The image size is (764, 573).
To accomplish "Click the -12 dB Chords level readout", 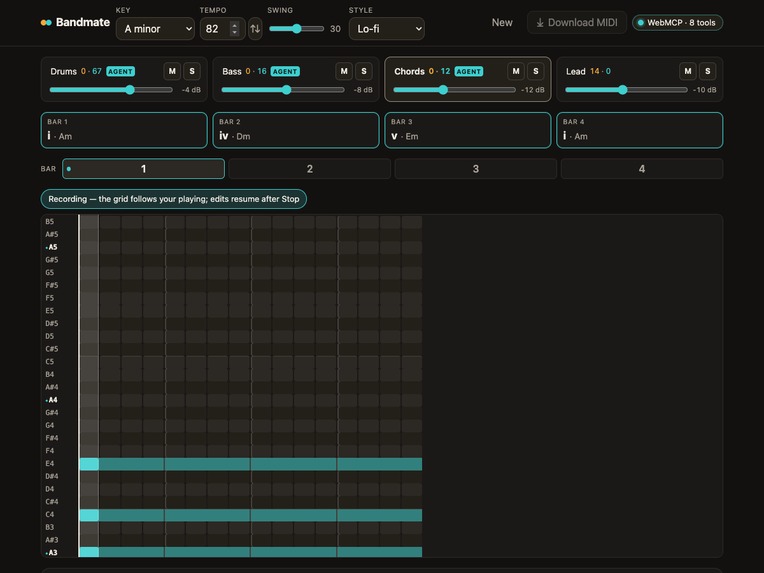I will pos(533,90).
